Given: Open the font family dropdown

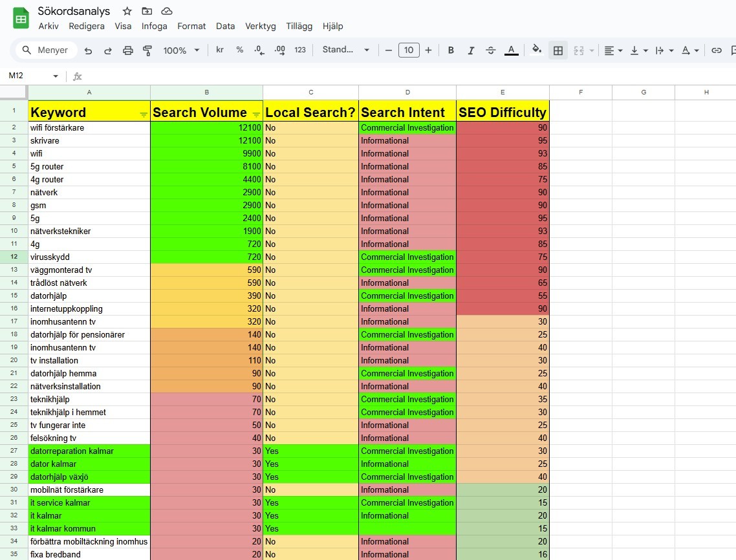Looking at the screenshot, I should click(x=346, y=50).
